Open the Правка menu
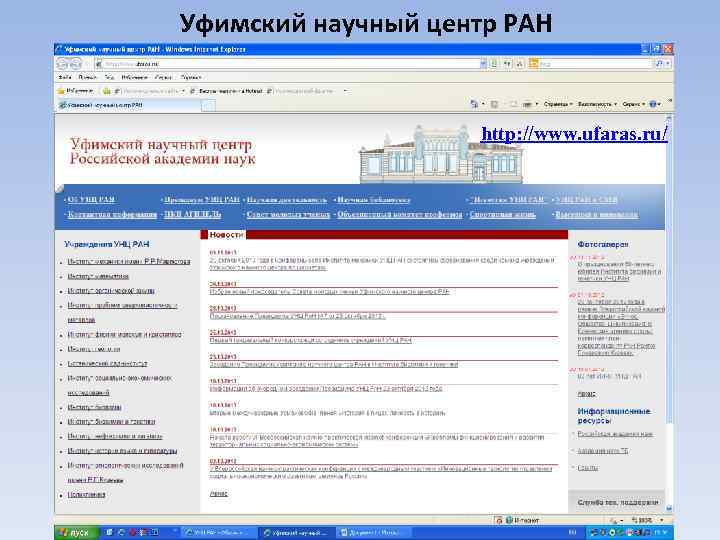 click(87, 77)
